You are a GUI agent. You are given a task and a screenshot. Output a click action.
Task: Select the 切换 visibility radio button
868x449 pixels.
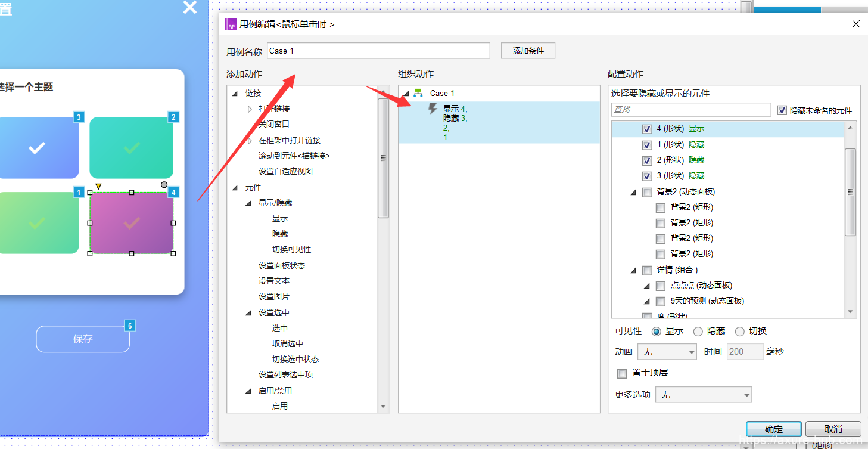point(739,332)
